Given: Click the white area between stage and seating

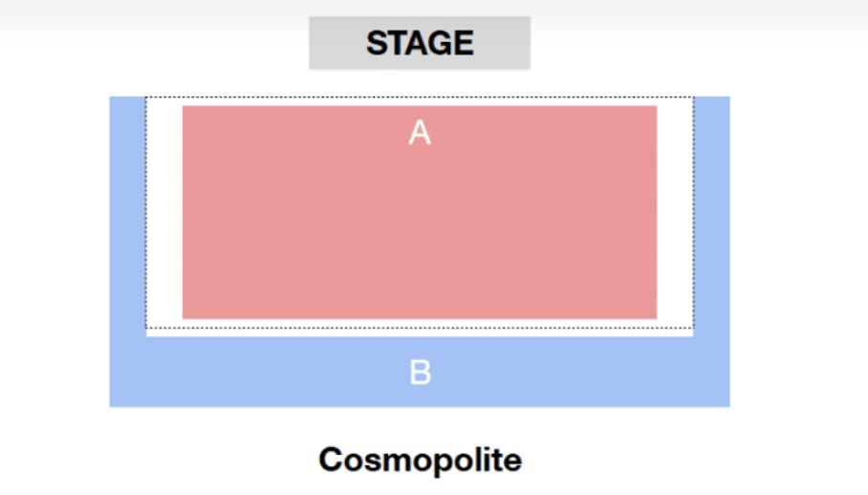Looking at the screenshot, I should [x=420, y=83].
